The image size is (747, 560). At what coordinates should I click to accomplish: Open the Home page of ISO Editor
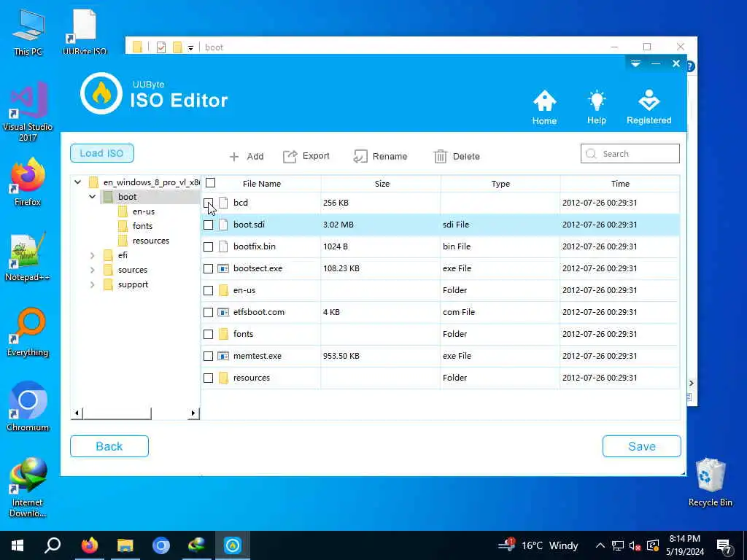point(544,108)
